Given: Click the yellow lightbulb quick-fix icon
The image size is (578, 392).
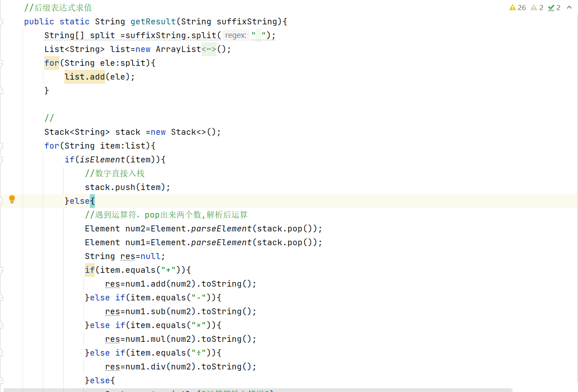Looking at the screenshot, I should [x=12, y=199].
